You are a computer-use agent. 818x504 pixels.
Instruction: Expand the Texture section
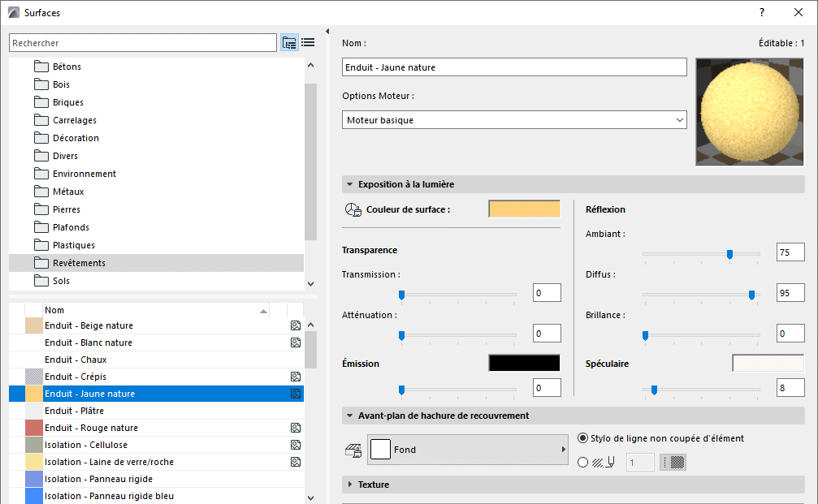(349, 485)
